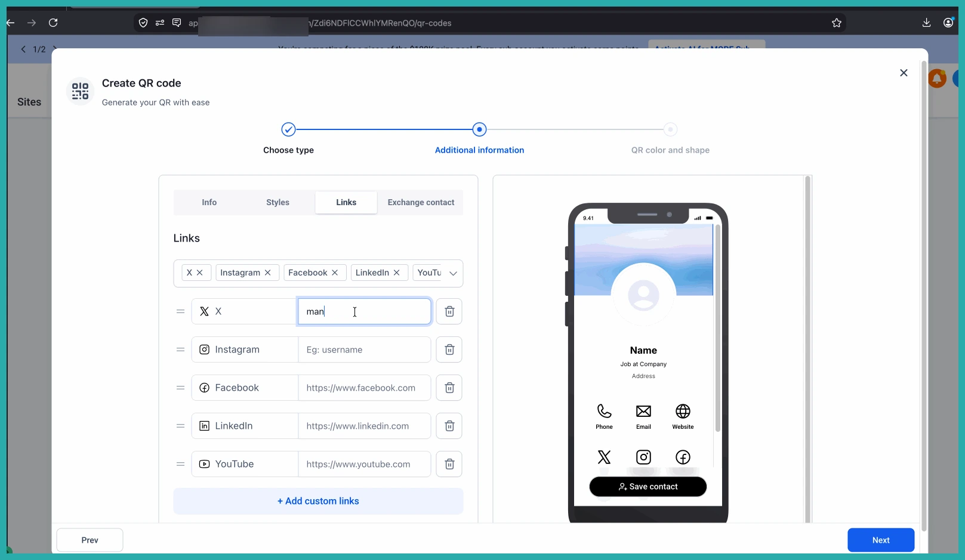Screen dimensions: 965x560
Task: Delete the YouTube link row
Action: click(449, 464)
